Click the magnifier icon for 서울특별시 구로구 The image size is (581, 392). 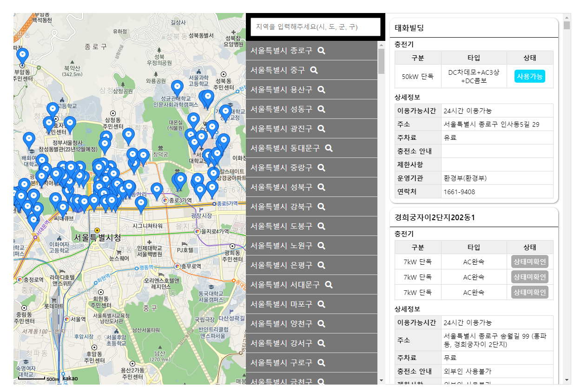click(321, 363)
